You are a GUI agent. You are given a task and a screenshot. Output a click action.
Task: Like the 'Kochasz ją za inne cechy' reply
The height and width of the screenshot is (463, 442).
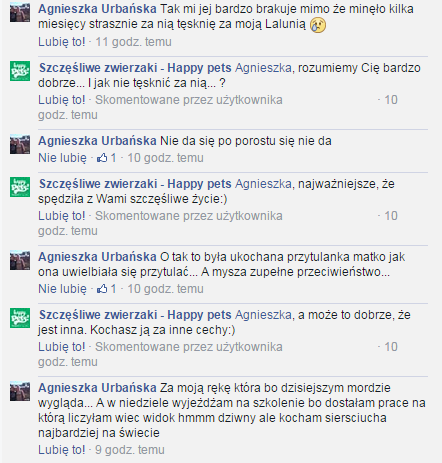(x=62, y=347)
